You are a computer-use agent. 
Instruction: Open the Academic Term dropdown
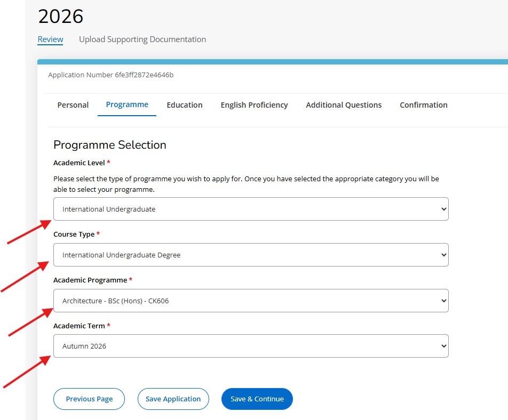251,346
